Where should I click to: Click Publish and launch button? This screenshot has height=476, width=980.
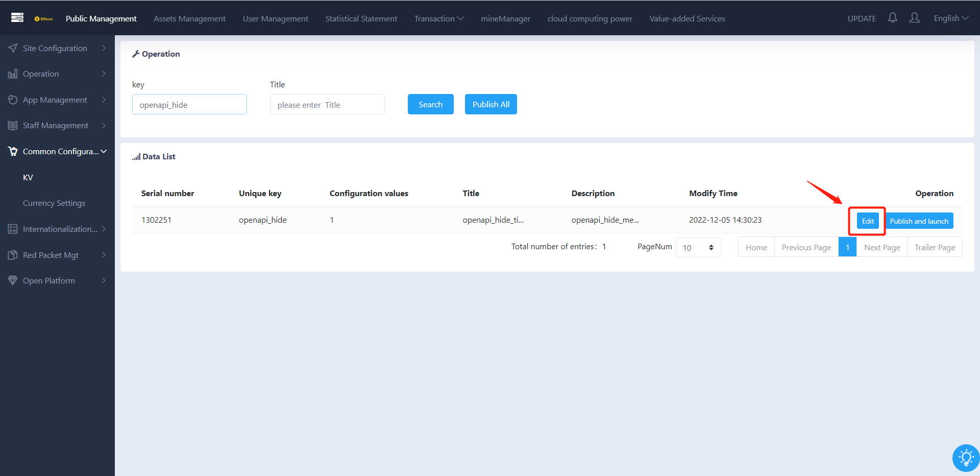(x=919, y=221)
